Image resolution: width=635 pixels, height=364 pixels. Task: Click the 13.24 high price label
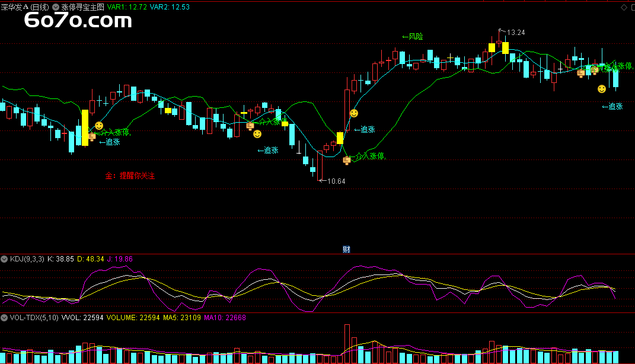click(x=516, y=33)
